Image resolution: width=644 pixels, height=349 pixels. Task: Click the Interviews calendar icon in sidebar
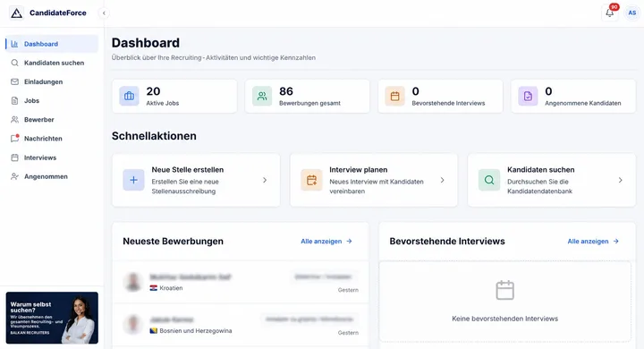click(x=15, y=157)
